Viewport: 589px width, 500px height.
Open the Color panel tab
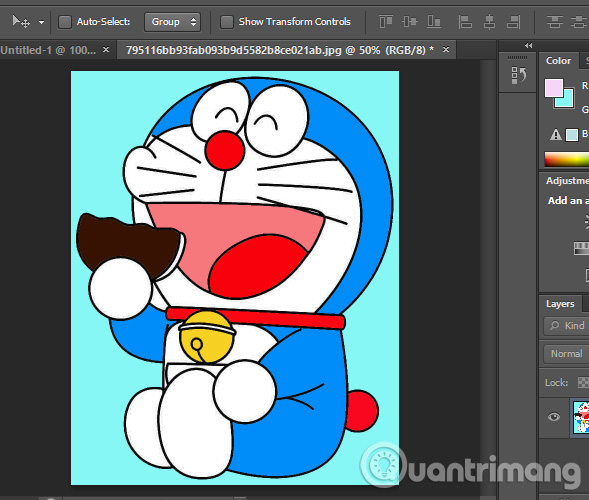558,61
